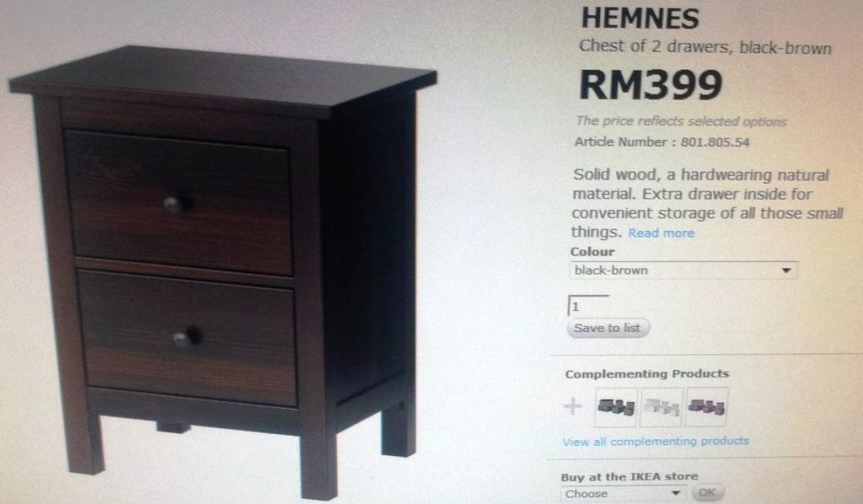
Task: Click the quantity input field
Action: [x=588, y=306]
